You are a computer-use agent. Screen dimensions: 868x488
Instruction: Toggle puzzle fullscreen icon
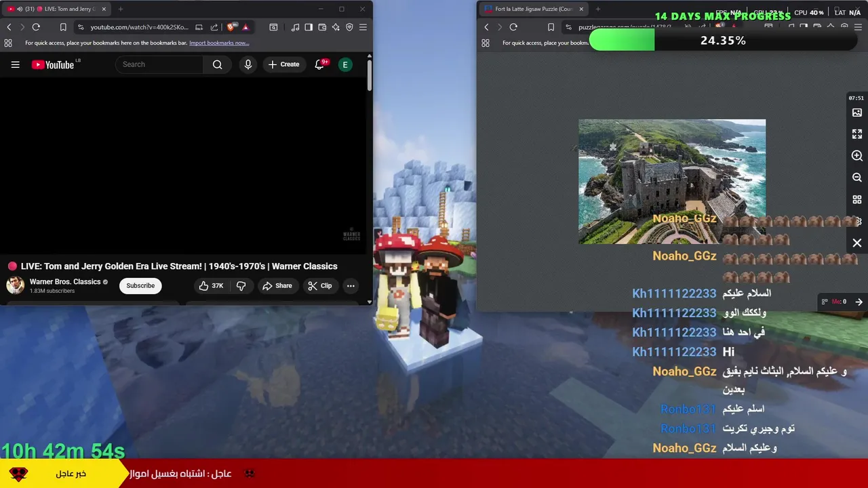click(x=857, y=134)
